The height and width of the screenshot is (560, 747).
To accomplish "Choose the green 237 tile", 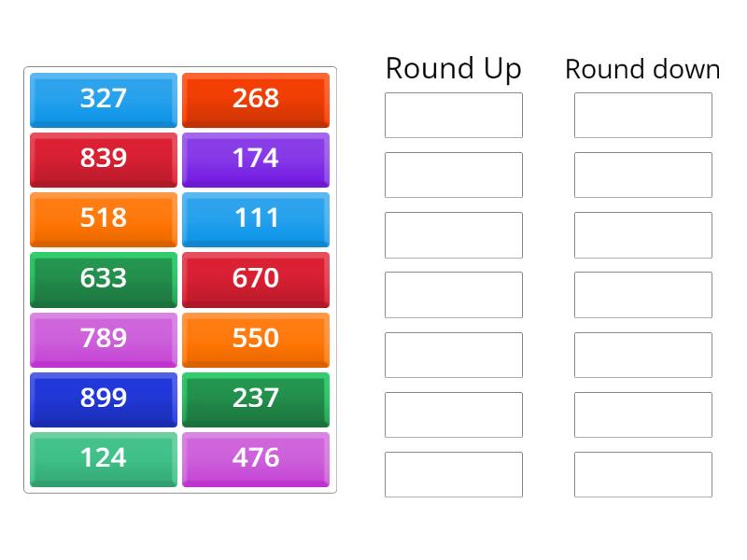I will (256, 399).
